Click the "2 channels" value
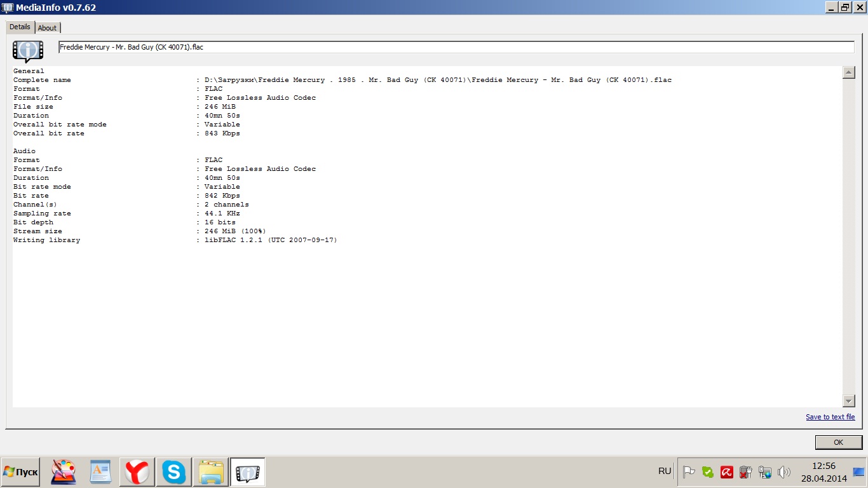This screenshot has width=868, height=488. pos(227,205)
